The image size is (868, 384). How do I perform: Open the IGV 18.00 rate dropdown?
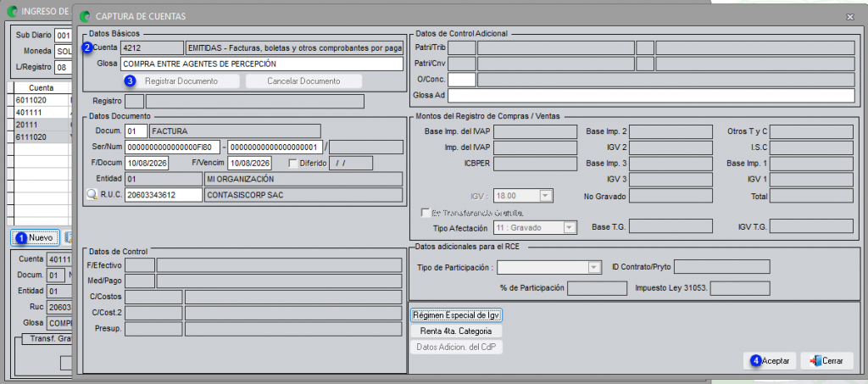(545, 195)
